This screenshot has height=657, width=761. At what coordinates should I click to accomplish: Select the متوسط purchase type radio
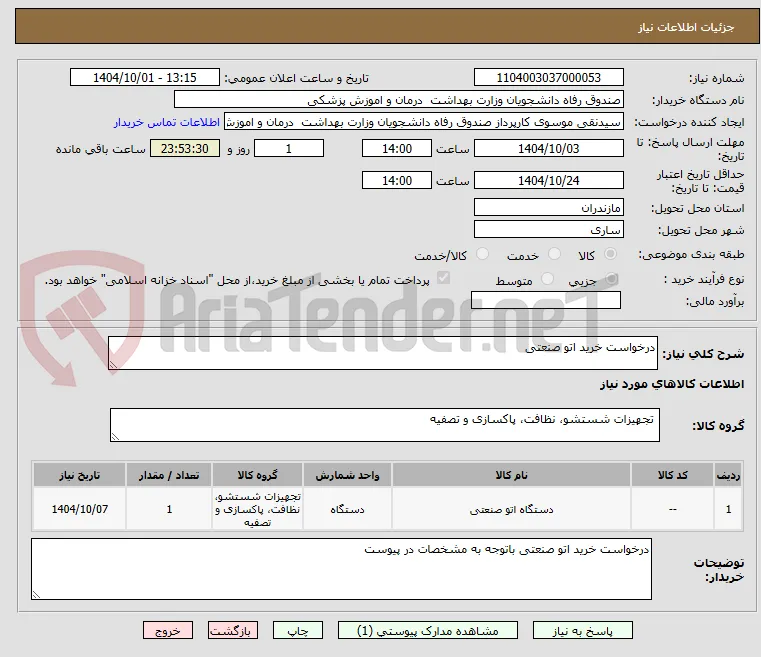[x=547, y=279]
